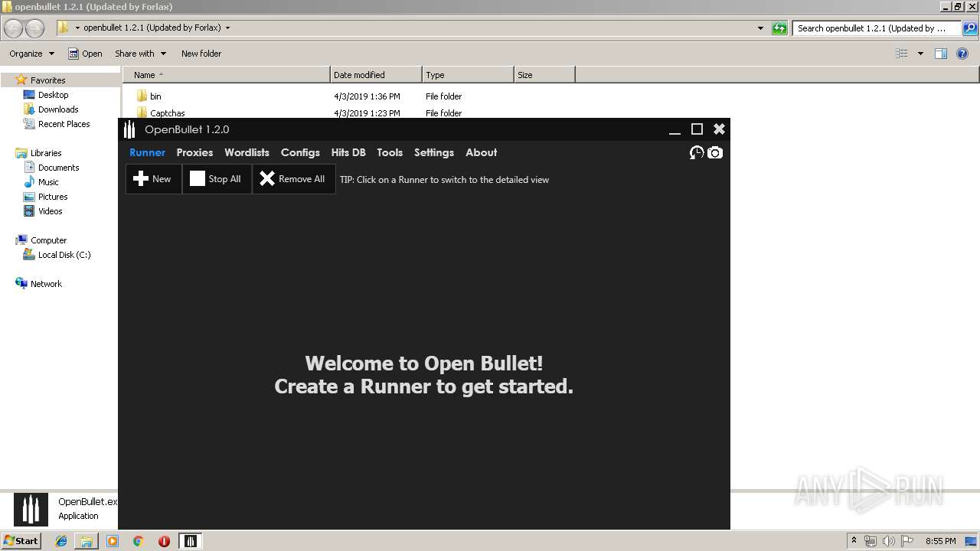Select the bin folder
This screenshot has height=551, width=980.
pyautogui.click(x=149, y=96)
